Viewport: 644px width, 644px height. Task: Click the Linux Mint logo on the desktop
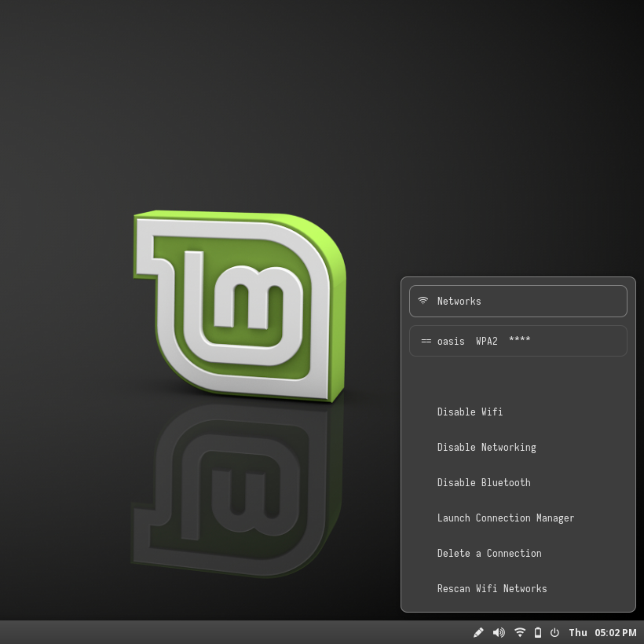click(240, 306)
